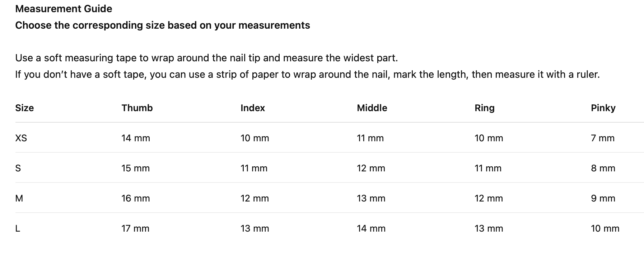644x256 pixels.
Task: Select the M size row label
Action: point(19,198)
